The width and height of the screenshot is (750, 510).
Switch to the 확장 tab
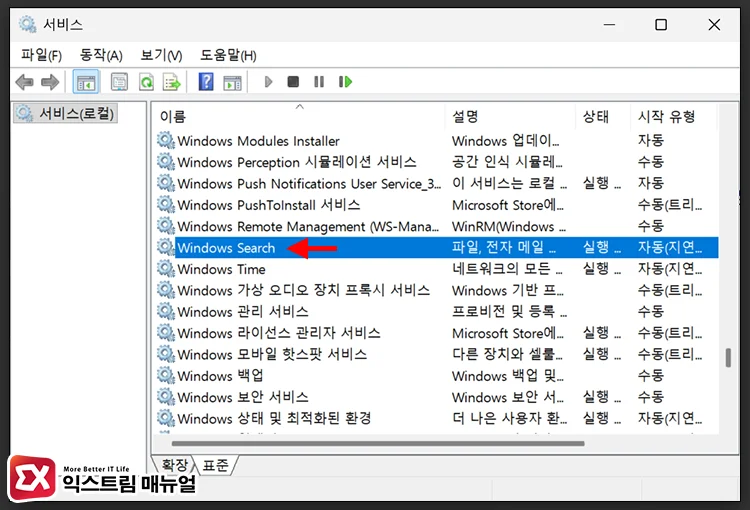(174, 465)
